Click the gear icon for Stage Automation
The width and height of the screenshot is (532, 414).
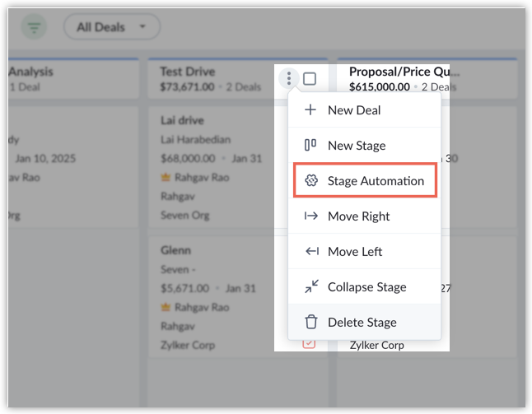pyautogui.click(x=311, y=180)
